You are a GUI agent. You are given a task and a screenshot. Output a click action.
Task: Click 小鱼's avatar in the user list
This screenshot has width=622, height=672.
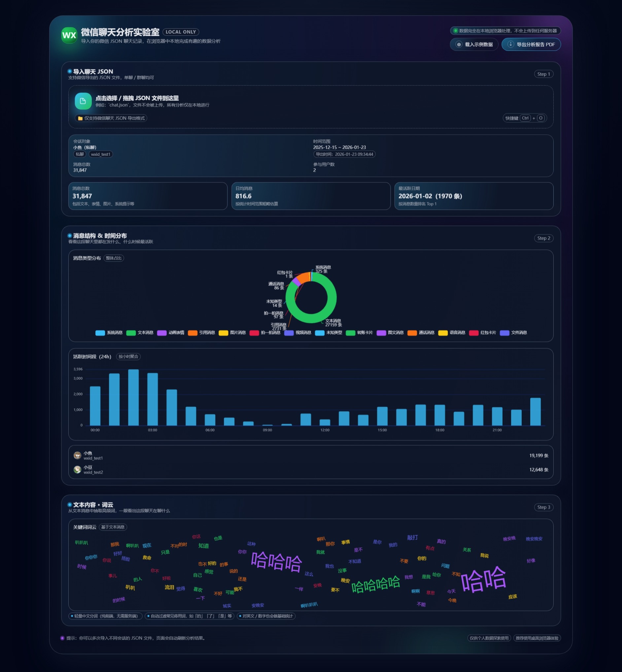77,455
